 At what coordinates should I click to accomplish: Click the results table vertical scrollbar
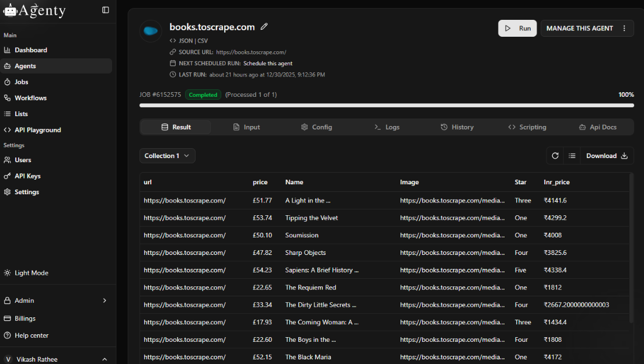click(x=631, y=249)
